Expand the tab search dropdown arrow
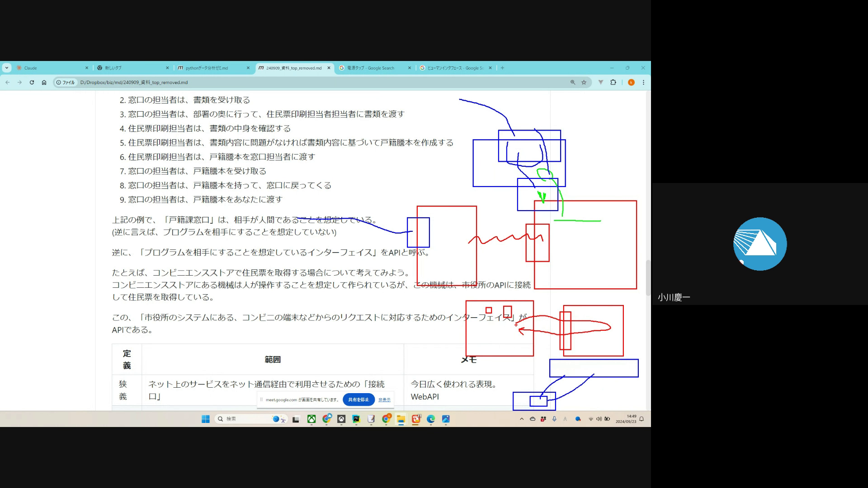 (x=6, y=68)
